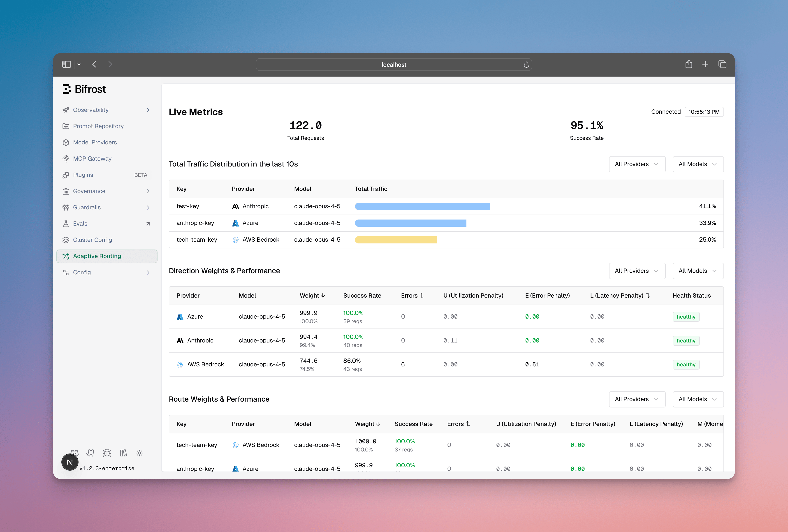Screen dimensions: 788x532
Task: Open All Providers dropdown for Route Weights
Action: tap(637, 399)
